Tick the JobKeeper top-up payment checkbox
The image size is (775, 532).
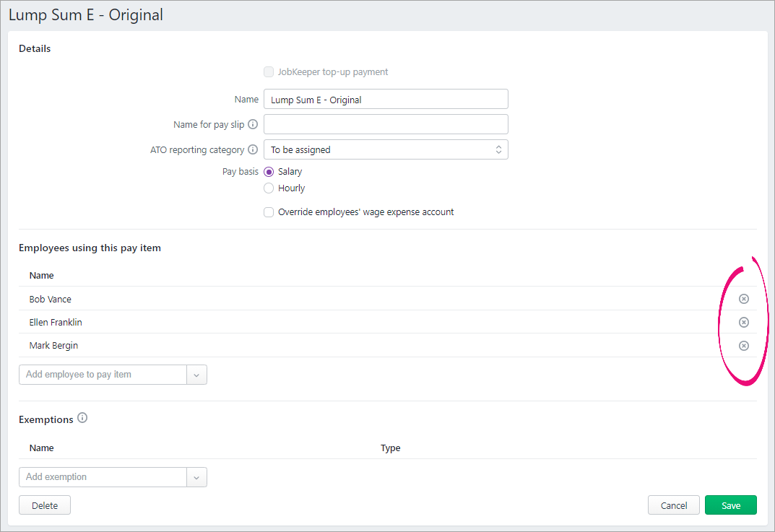pyautogui.click(x=269, y=71)
